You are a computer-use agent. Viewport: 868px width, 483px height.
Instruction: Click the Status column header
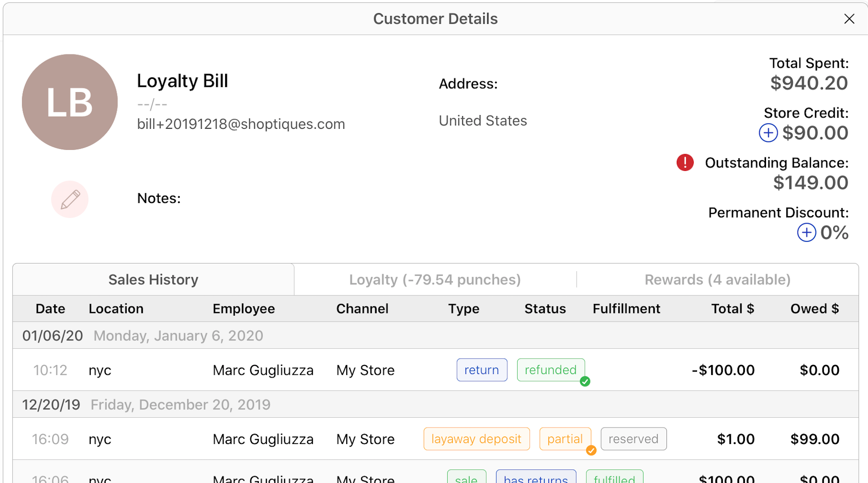(545, 309)
